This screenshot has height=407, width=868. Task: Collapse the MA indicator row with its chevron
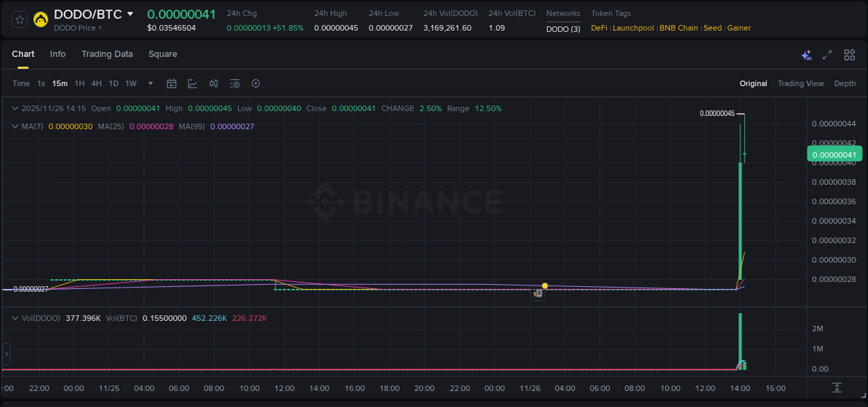14,127
